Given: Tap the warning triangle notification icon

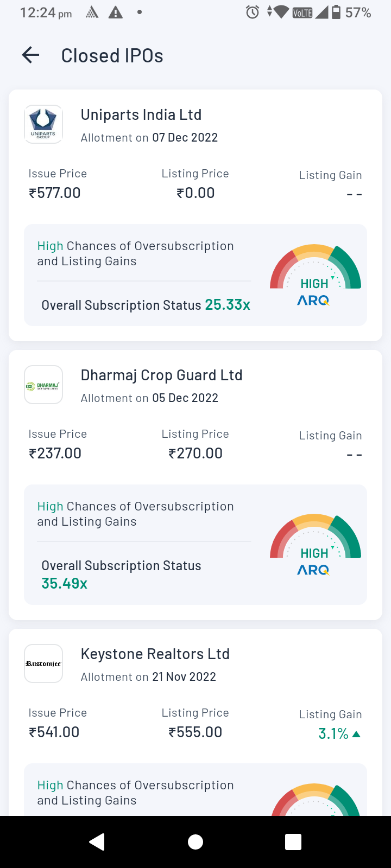Looking at the screenshot, I should coord(116,12).
